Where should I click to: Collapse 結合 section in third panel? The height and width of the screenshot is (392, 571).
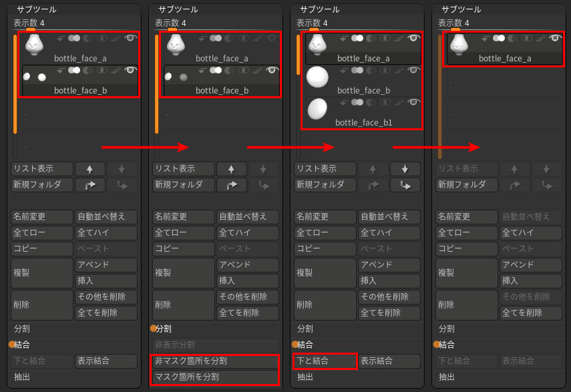pos(305,345)
